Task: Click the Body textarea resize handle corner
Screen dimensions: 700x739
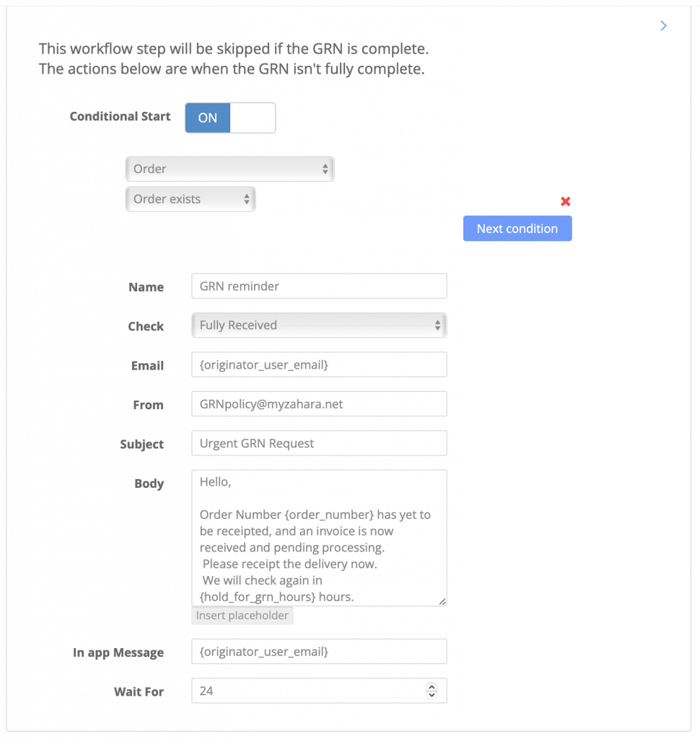Action: [x=442, y=601]
